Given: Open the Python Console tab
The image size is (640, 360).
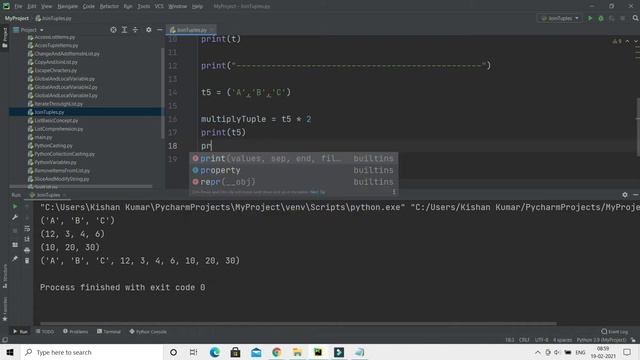Looking at the screenshot, I should coord(148,332).
